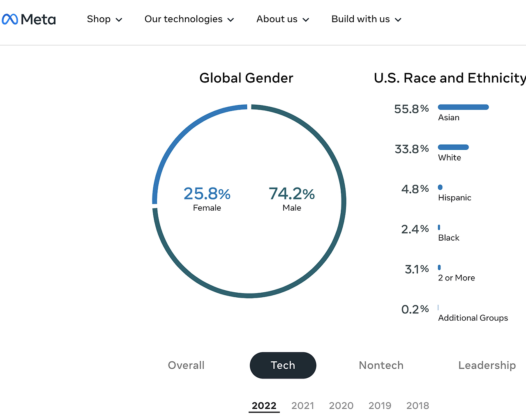Open the Shop menu
The height and width of the screenshot is (420, 526).
tap(104, 19)
